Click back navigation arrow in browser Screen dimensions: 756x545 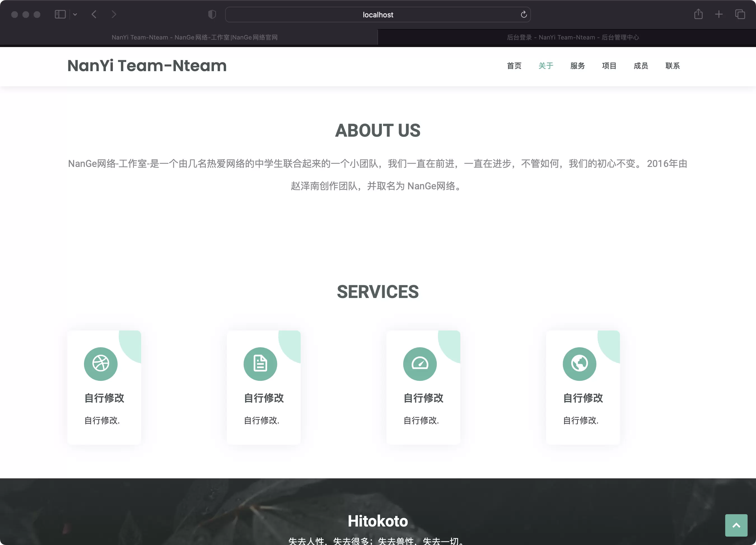tap(94, 14)
